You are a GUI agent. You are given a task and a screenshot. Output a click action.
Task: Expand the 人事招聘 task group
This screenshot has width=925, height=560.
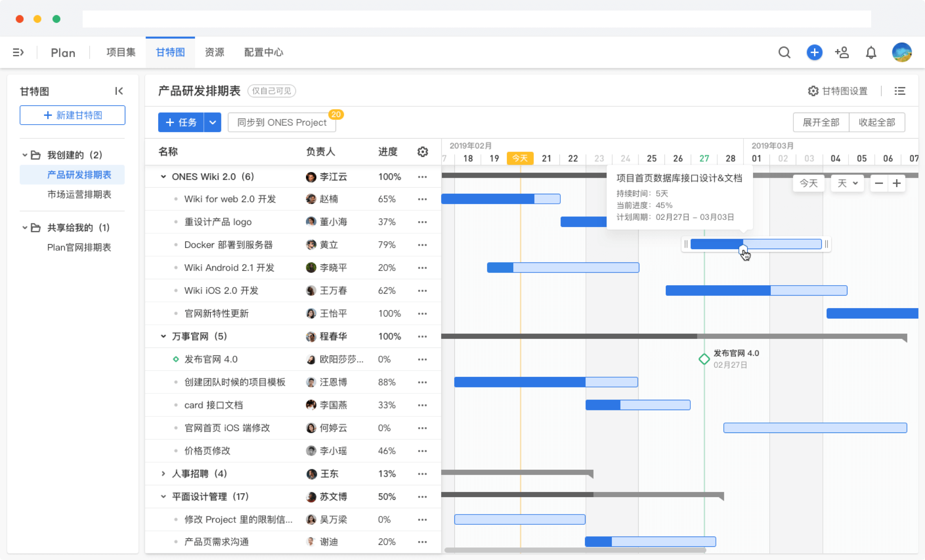tap(163, 474)
